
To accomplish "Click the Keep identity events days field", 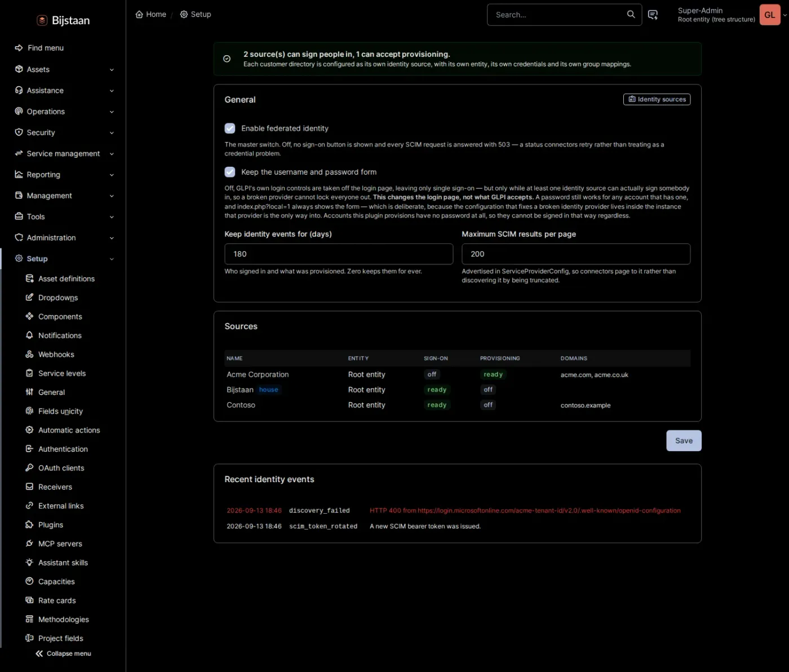I will pyautogui.click(x=339, y=254).
